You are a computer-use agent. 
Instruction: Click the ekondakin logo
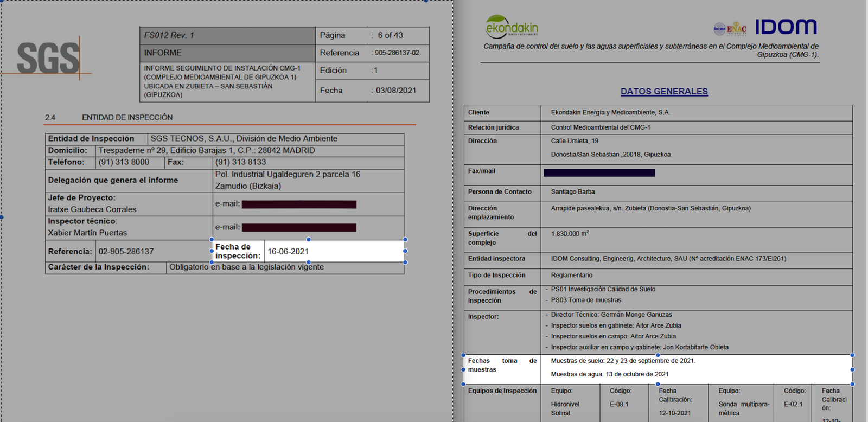point(512,27)
